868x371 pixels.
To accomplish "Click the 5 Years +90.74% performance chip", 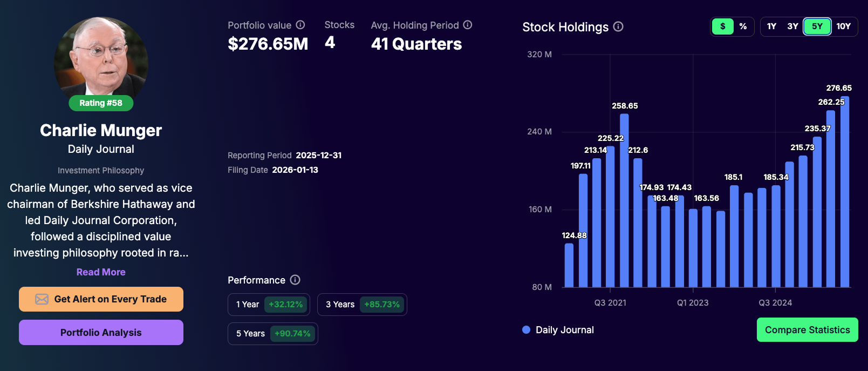I will (273, 334).
